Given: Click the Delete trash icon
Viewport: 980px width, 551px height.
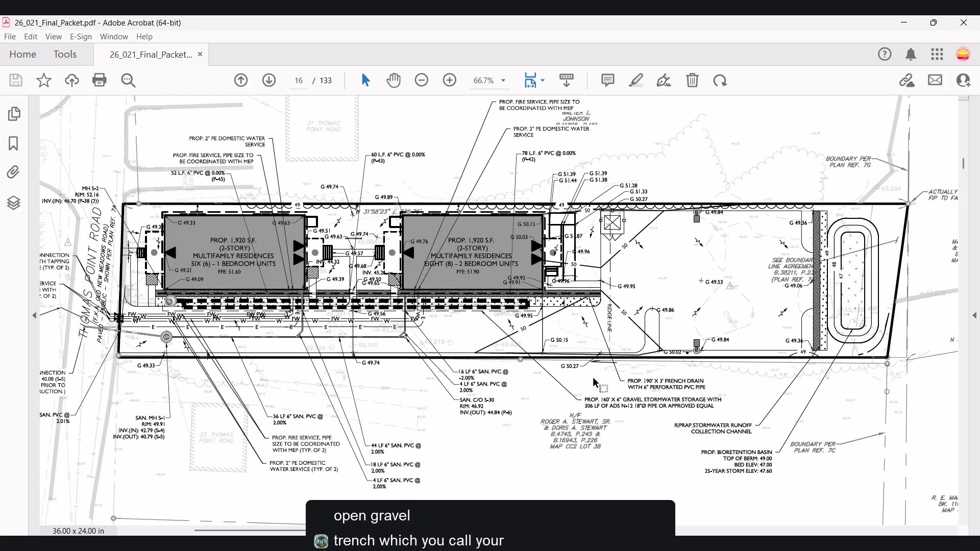Looking at the screenshot, I should 693,80.
